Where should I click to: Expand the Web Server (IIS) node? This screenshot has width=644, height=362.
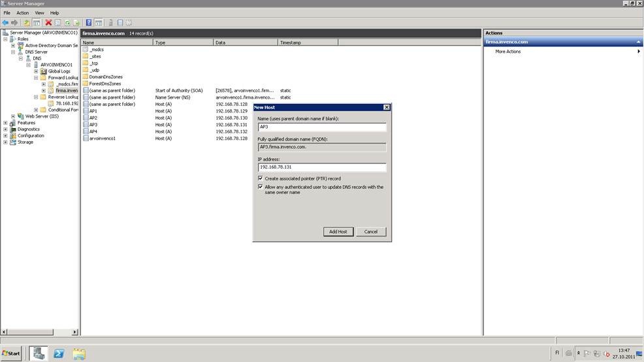pos(13,116)
